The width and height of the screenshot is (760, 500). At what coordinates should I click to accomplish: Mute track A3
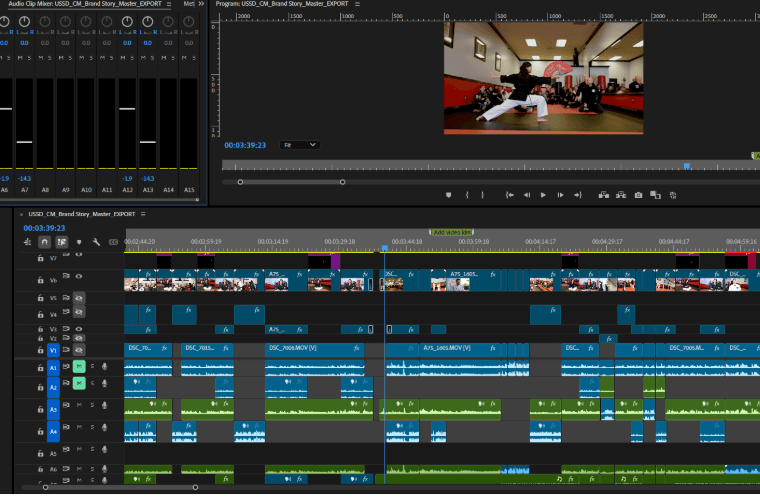pos(79,405)
